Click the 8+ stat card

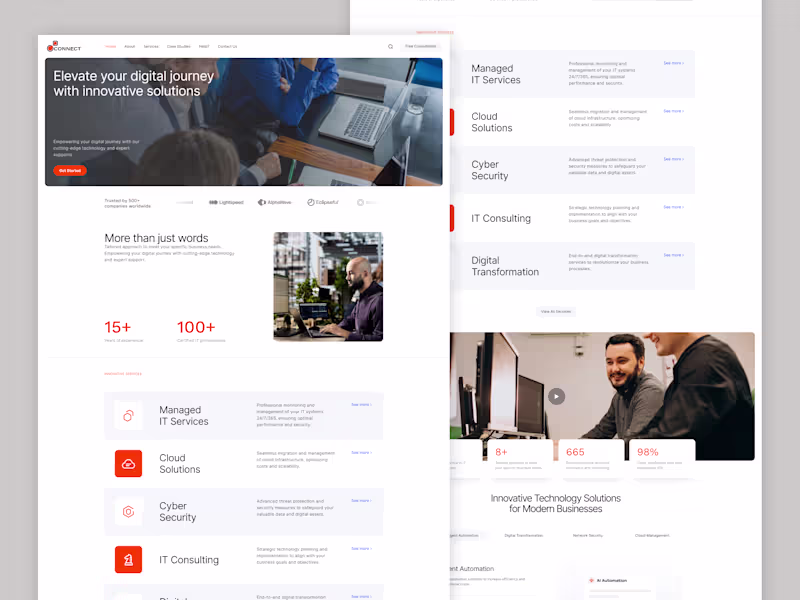pyautogui.click(x=520, y=459)
